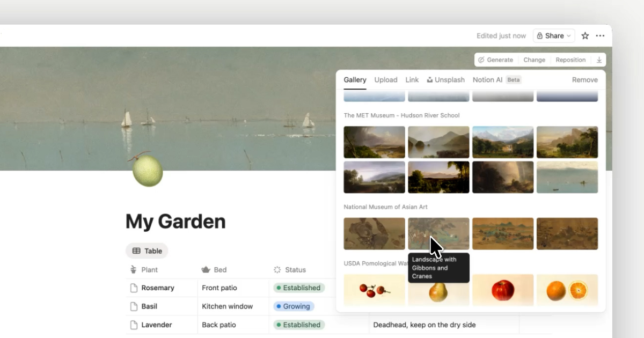Click the My Garden page title
The image size is (644, 338).
(175, 222)
